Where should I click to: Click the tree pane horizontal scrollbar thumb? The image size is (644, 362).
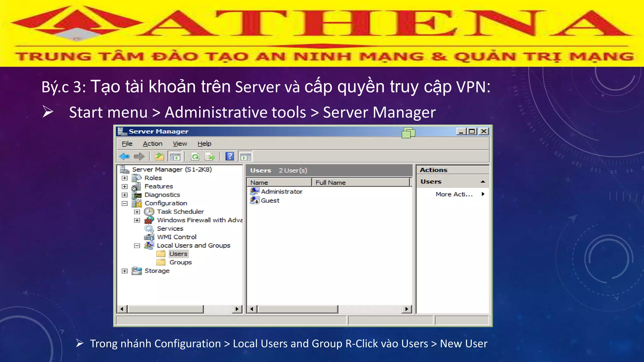point(166,309)
